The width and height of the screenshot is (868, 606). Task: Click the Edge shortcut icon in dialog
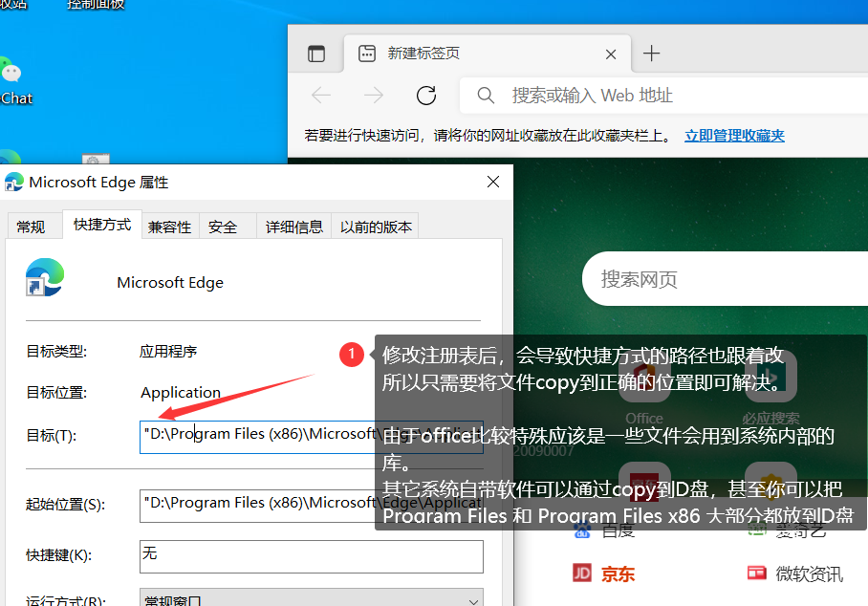45,277
